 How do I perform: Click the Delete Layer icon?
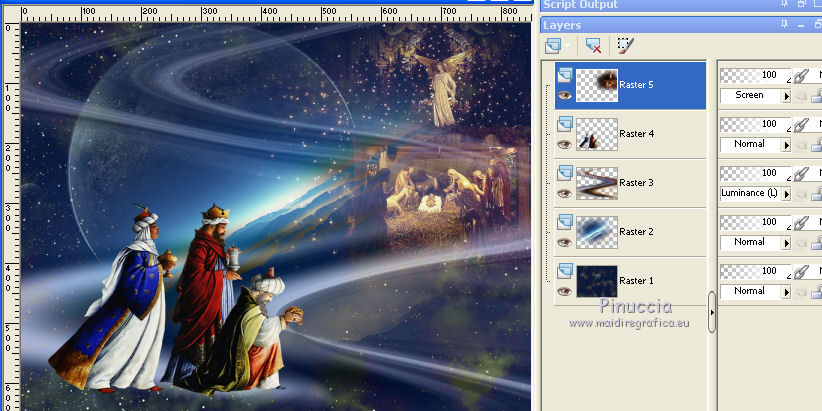pos(593,46)
